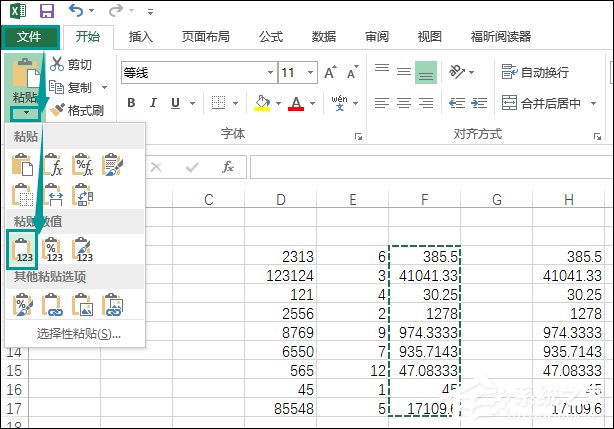614x429 pixels.
Task: Switch to the 插入 (Insert) tab
Action: coord(141,37)
